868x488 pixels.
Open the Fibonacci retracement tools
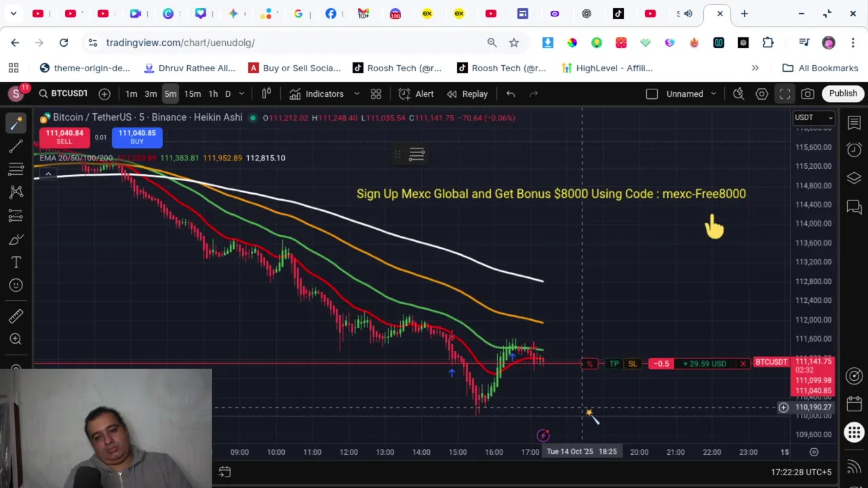[x=16, y=169]
